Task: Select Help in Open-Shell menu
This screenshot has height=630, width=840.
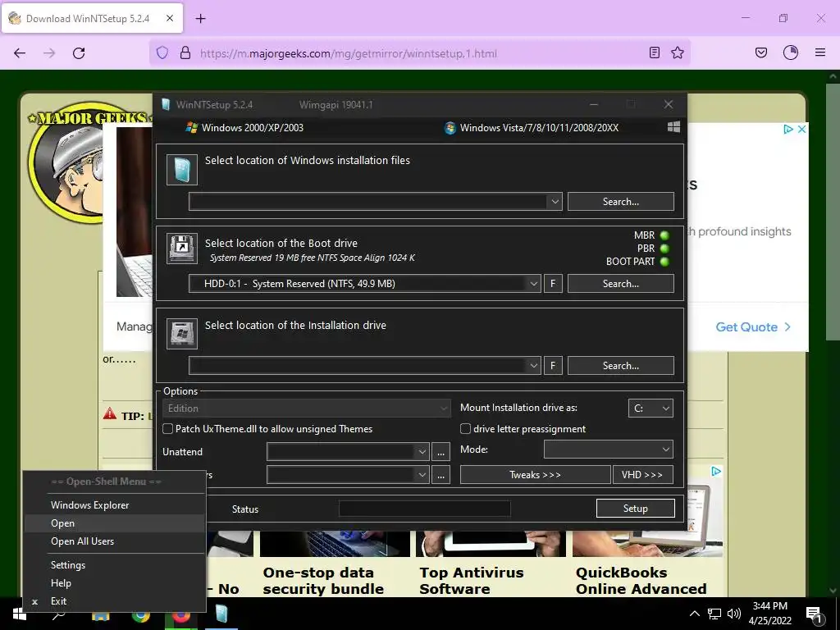Action: click(115, 583)
